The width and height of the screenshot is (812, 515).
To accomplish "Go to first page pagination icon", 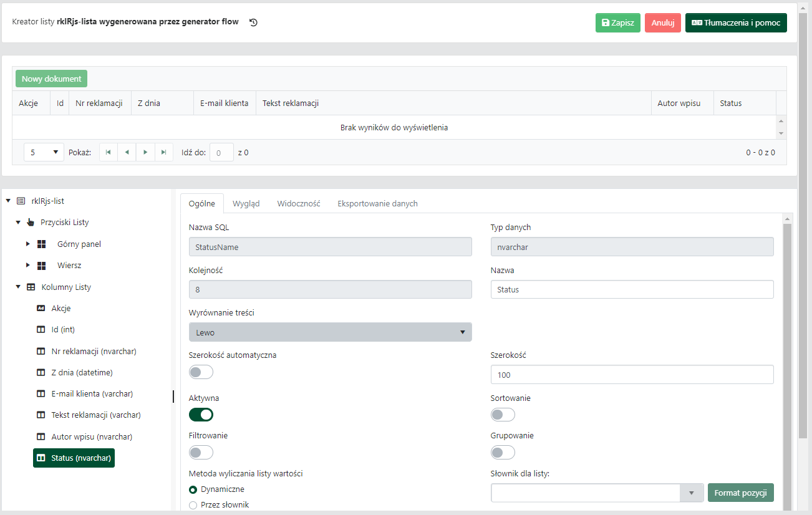I will (x=109, y=152).
